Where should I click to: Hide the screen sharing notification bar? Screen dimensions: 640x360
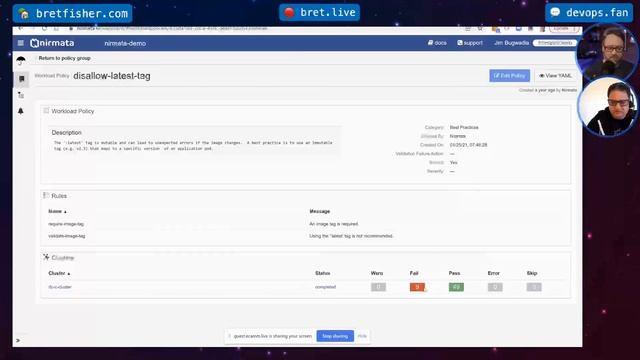[x=362, y=336]
